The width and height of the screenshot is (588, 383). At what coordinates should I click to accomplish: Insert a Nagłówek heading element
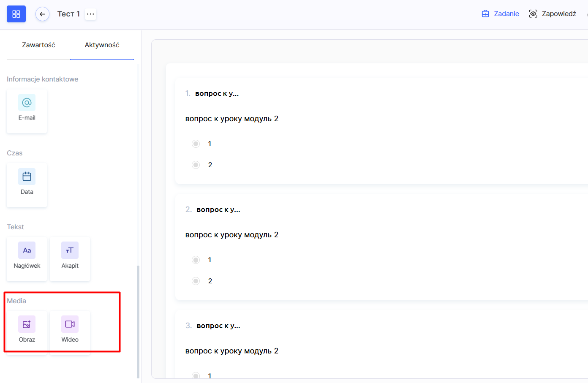pyautogui.click(x=27, y=259)
